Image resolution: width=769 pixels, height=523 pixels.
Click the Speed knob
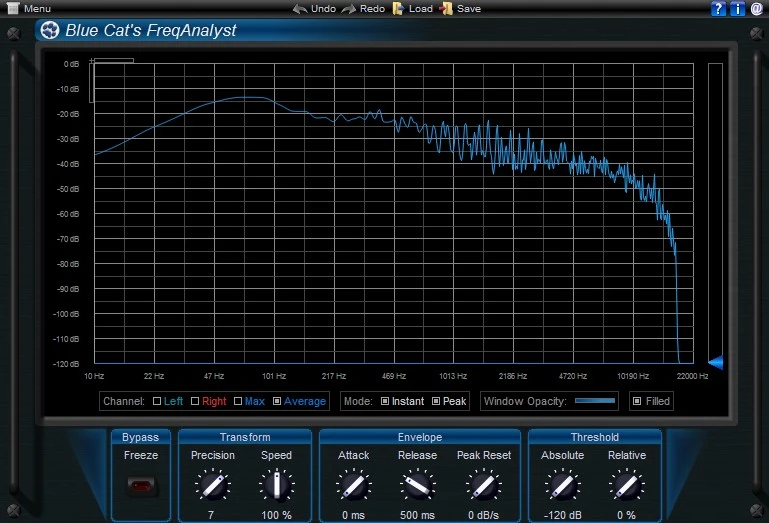pyautogui.click(x=277, y=485)
